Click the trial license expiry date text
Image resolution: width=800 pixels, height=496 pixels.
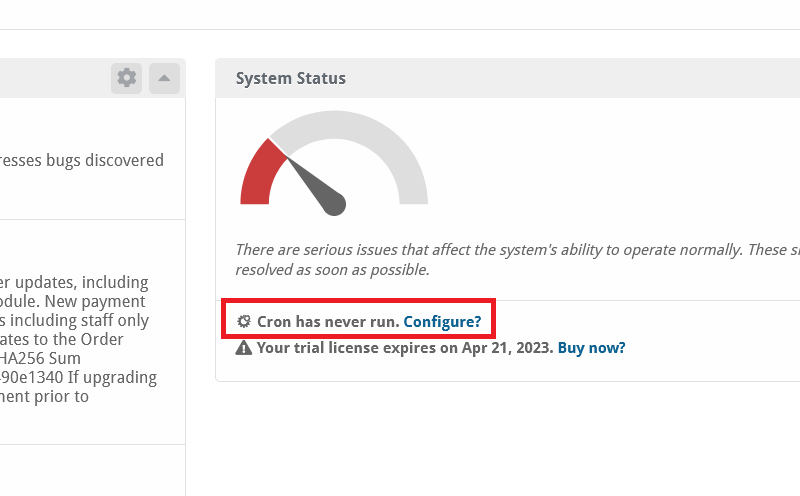click(507, 348)
